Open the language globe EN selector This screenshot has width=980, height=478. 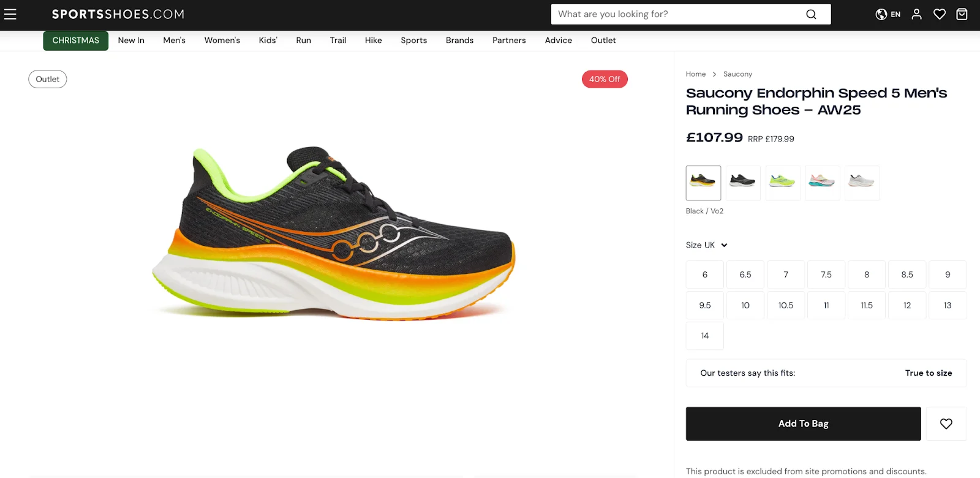[888, 14]
